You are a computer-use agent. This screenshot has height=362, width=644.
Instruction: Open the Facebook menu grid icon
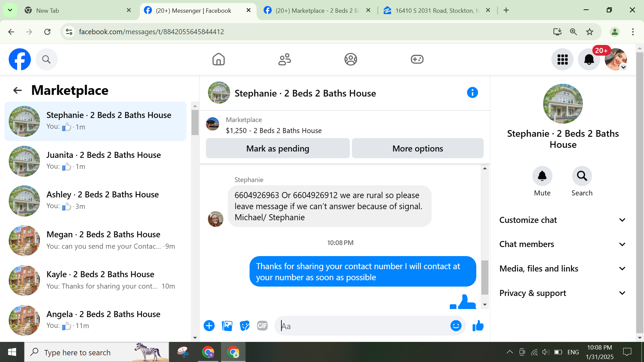(x=562, y=59)
